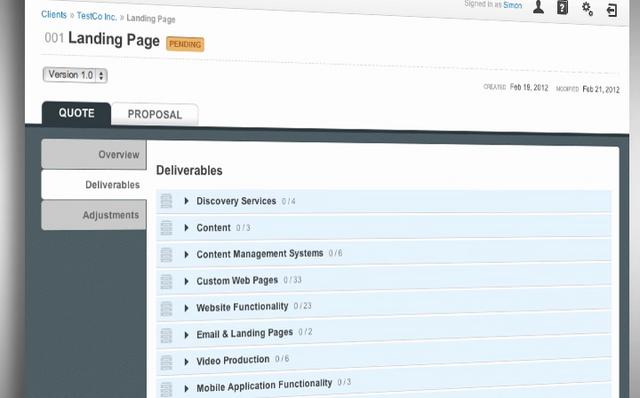The image size is (640, 398).
Task: Click the Website Functionality title text
Action: (x=242, y=307)
